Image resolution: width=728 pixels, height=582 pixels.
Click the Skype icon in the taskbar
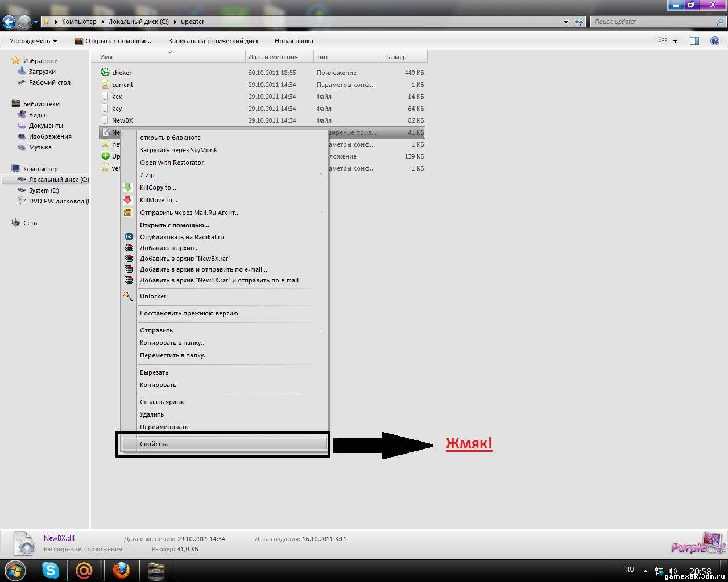51,570
